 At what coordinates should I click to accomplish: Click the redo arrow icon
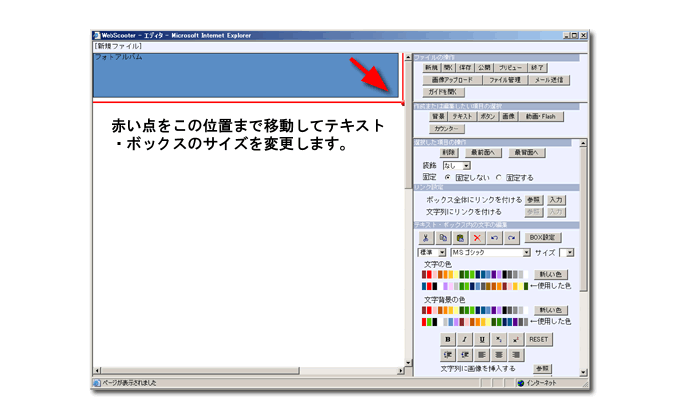point(512,238)
